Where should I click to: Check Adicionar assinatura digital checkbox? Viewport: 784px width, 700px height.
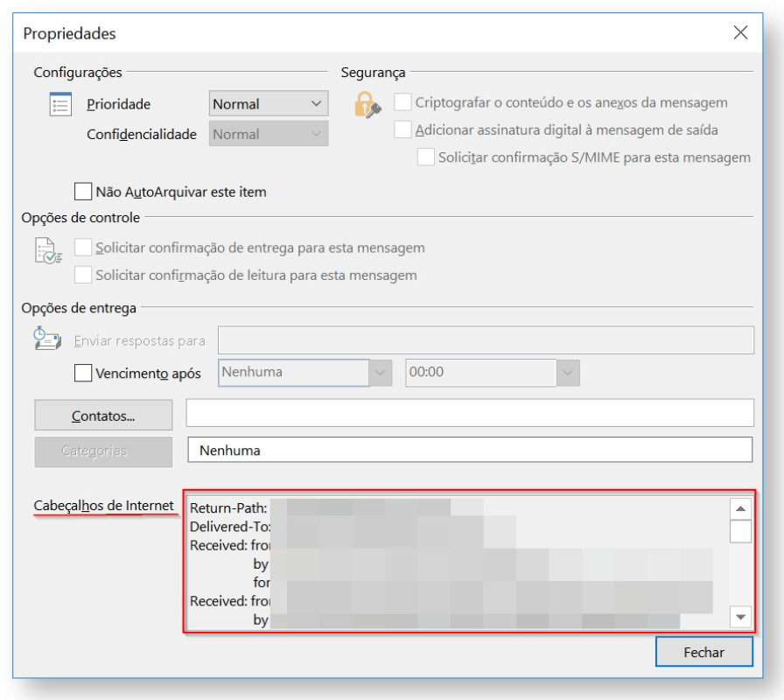(402, 129)
